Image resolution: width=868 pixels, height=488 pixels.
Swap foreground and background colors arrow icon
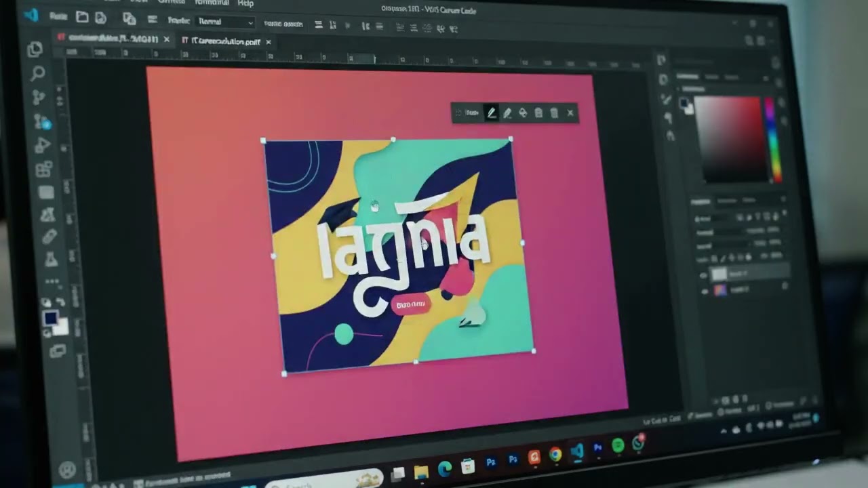(x=60, y=302)
